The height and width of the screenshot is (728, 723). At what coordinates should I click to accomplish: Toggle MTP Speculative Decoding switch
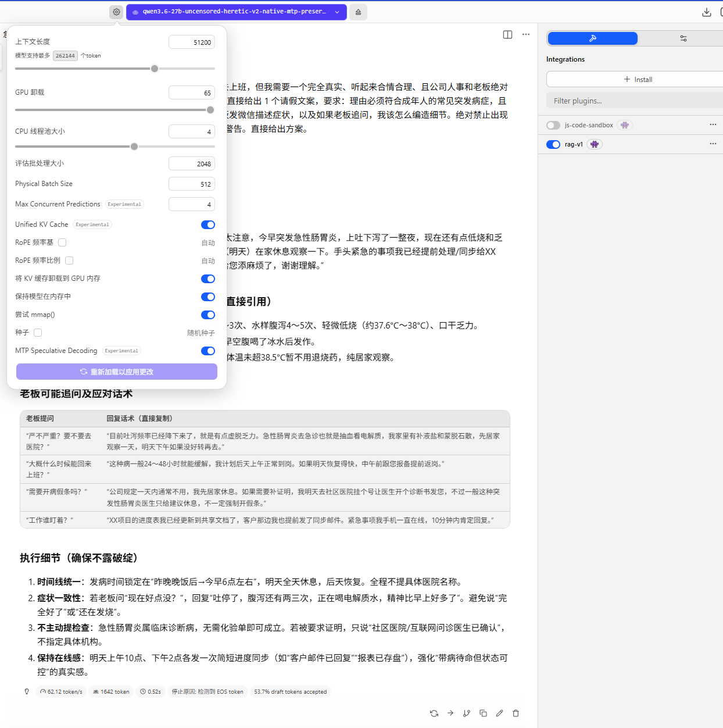click(208, 351)
